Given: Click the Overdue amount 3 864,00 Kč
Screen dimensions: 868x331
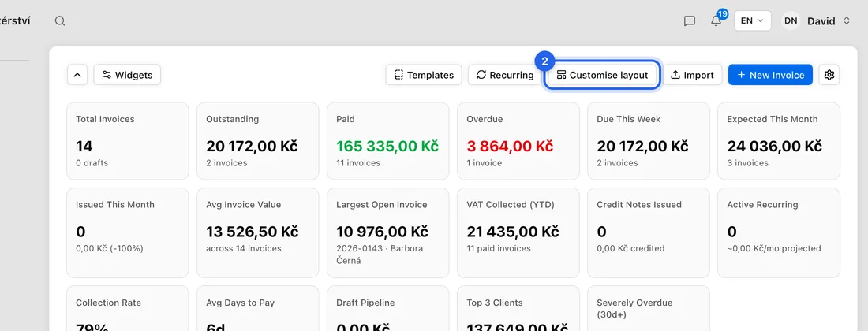Looking at the screenshot, I should pyautogui.click(x=510, y=147).
